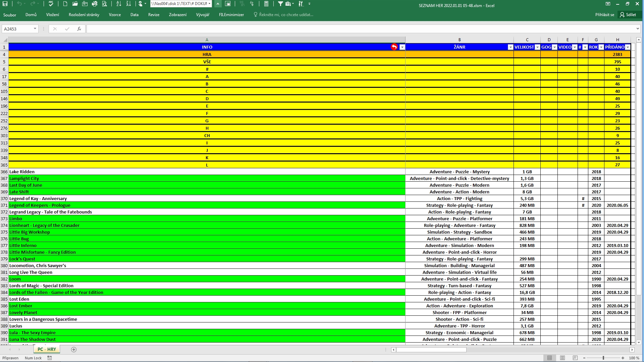Open the ROK column filter dropdown
This screenshot has width=644, height=362.
(601, 47)
